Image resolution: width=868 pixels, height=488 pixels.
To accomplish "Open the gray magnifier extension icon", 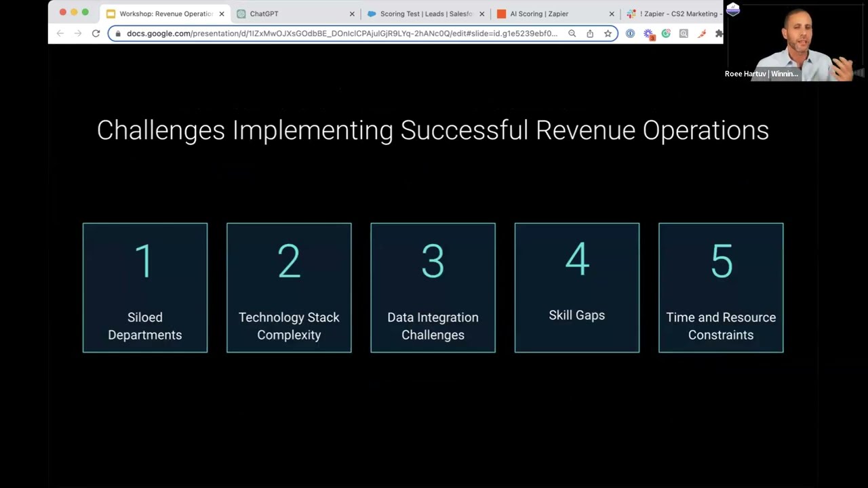I will [x=684, y=33].
